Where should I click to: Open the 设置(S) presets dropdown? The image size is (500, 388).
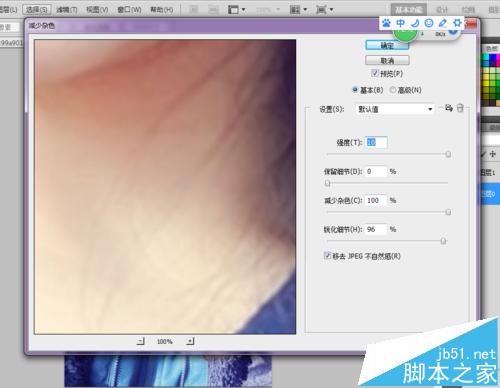[395, 109]
